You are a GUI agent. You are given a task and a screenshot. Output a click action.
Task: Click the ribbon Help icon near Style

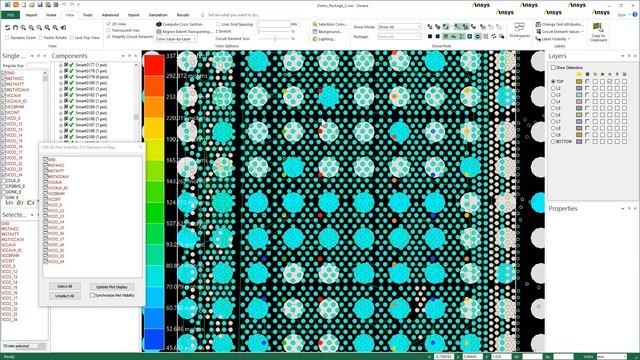pos(635,15)
